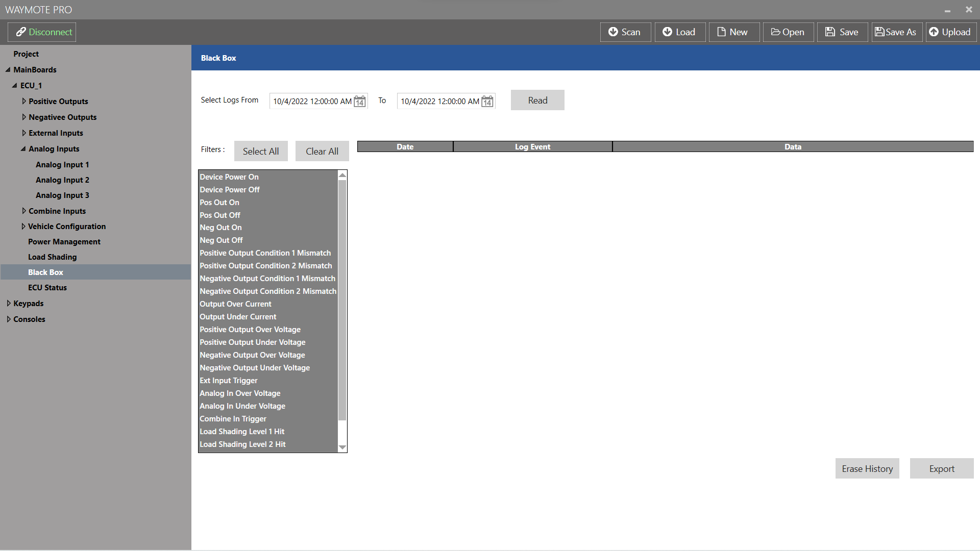Toggle Output Over Current filter
This screenshot has width=980, height=551.
click(x=235, y=304)
